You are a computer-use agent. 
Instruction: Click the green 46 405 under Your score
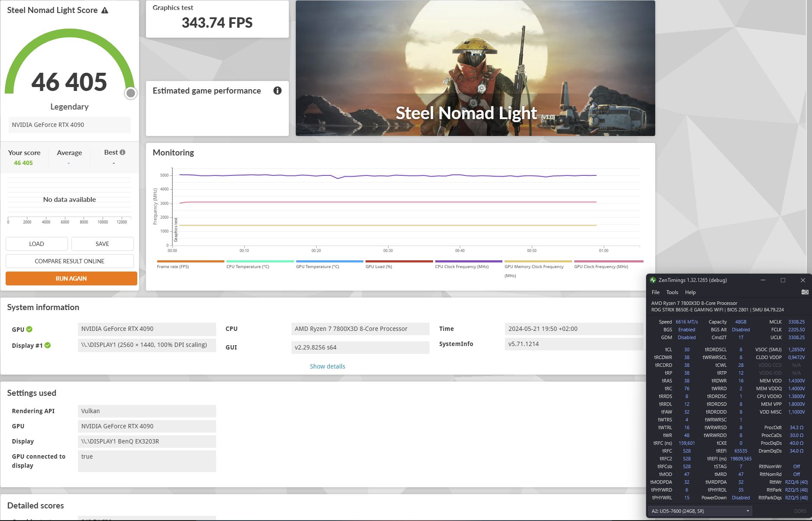(23, 163)
